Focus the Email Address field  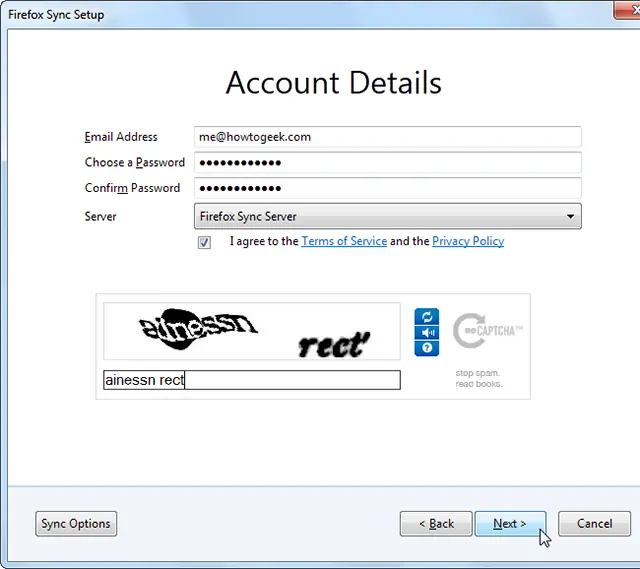click(x=388, y=137)
